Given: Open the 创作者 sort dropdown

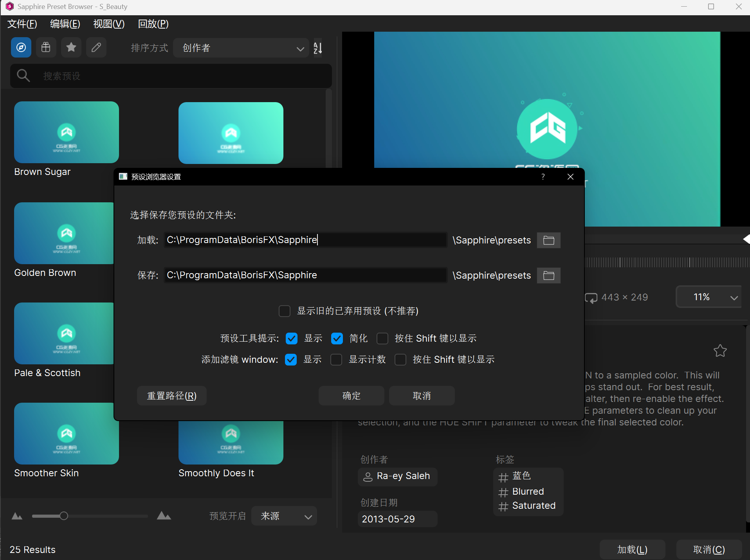Looking at the screenshot, I should [x=241, y=48].
